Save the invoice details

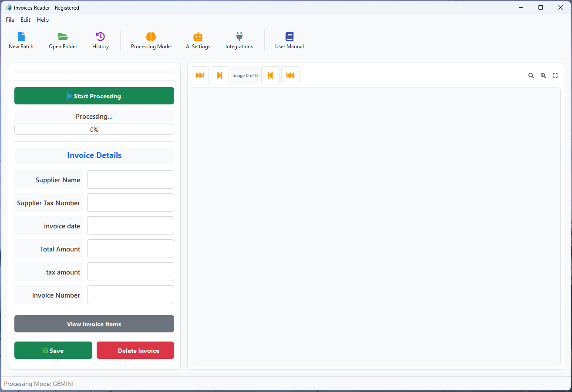coord(53,350)
